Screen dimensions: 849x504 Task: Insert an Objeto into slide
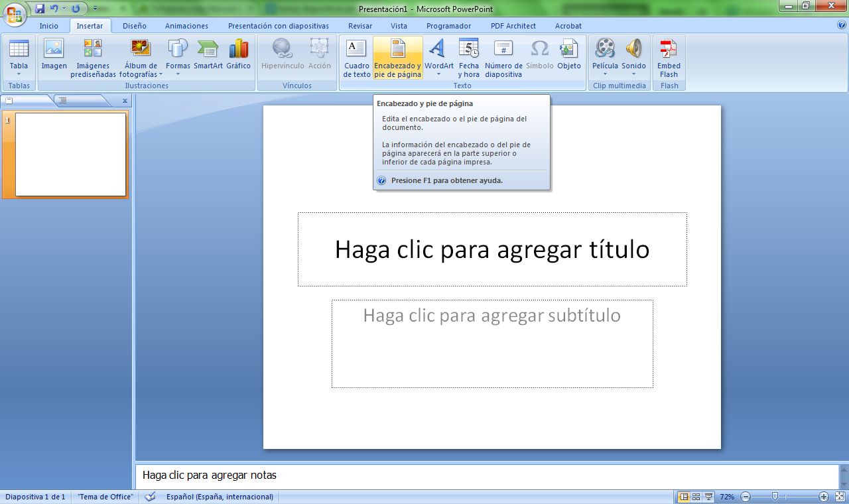point(568,50)
